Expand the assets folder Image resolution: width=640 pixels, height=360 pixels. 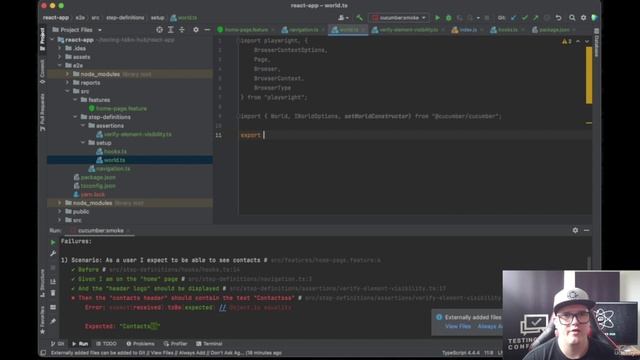point(60,57)
